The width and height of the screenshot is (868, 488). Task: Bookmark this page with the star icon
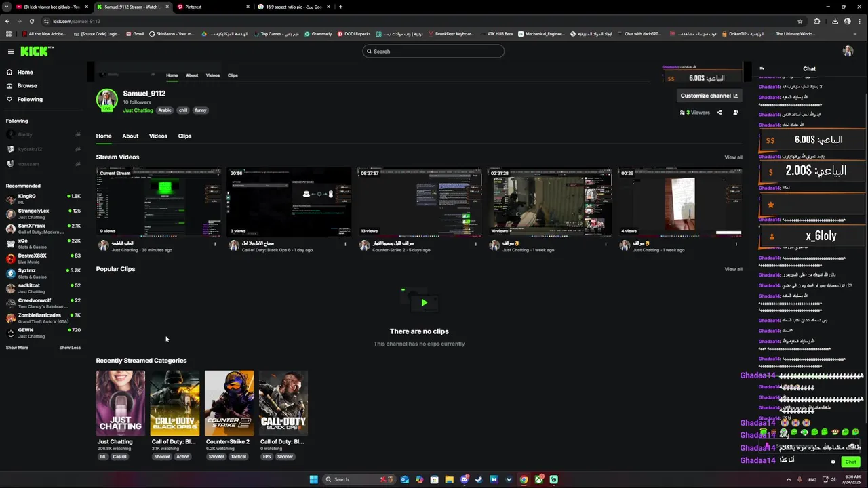[x=800, y=21]
